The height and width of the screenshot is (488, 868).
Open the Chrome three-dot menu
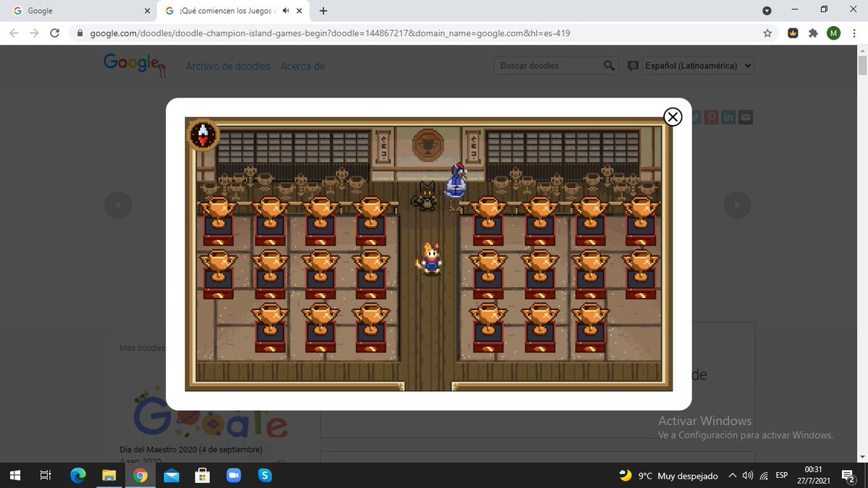(x=854, y=33)
